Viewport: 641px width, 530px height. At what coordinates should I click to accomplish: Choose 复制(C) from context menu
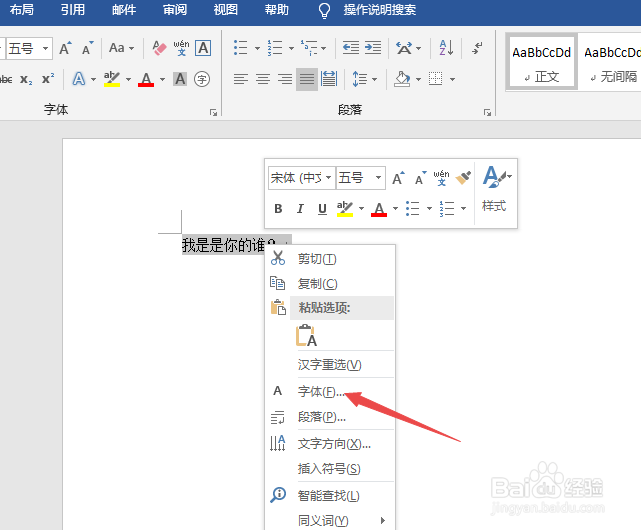click(x=330, y=283)
